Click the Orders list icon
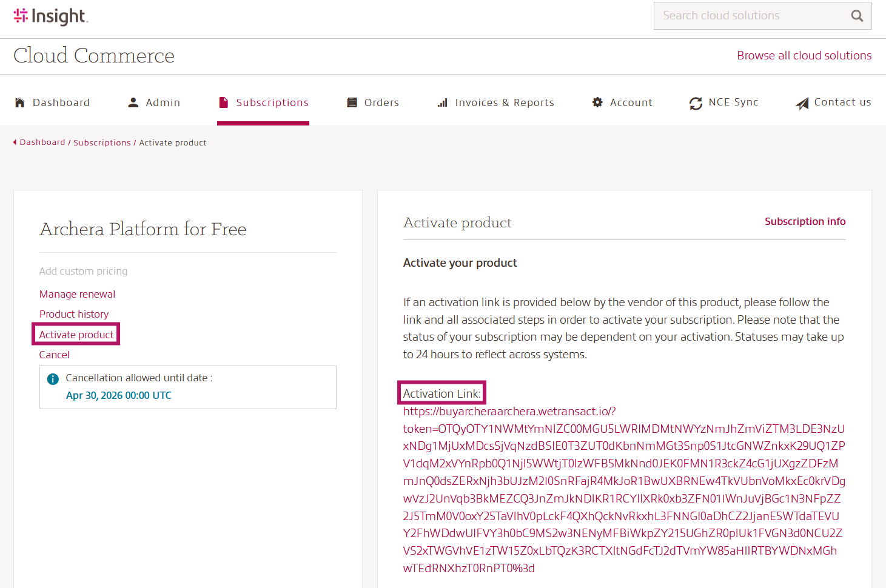The image size is (886, 588). pyautogui.click(x=352, y=102)
